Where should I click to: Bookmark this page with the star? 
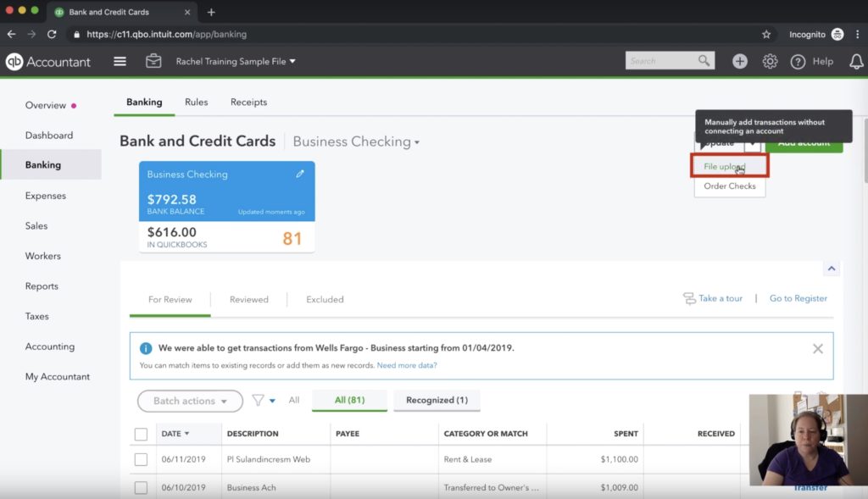[766, 34]
